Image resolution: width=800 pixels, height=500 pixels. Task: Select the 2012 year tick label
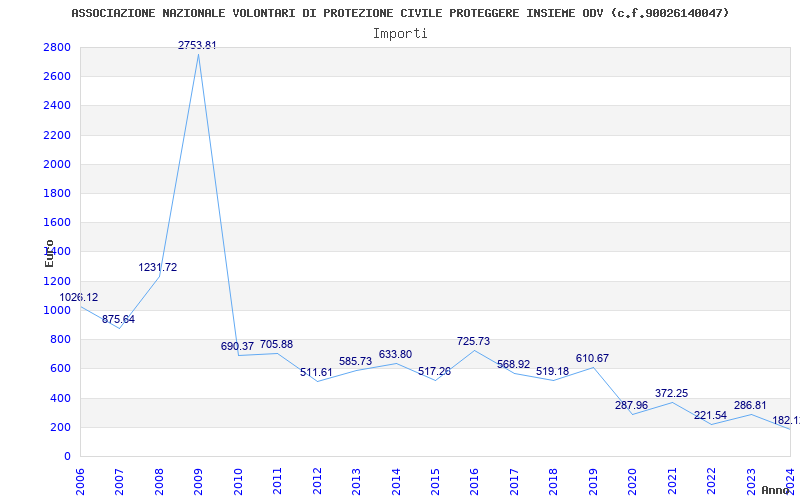tap(317, 482)
